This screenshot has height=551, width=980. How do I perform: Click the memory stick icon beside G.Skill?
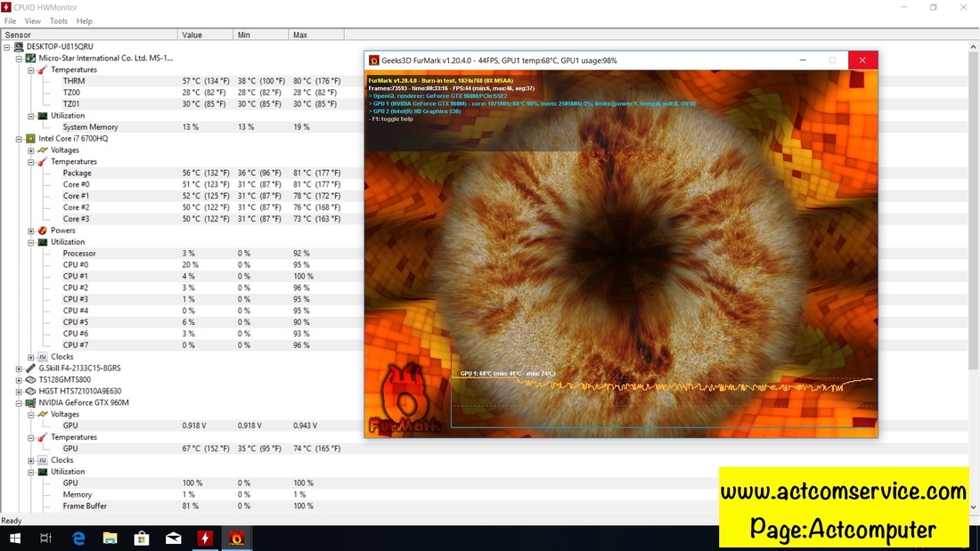(x=30, y=369)
